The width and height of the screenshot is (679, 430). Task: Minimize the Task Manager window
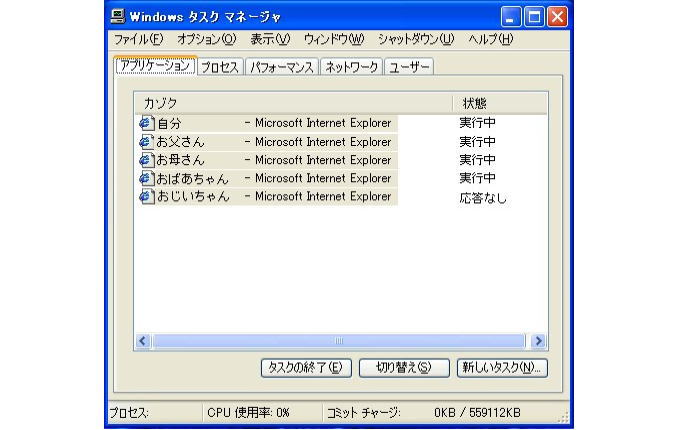pyautogui.click(x=511, y=17)
